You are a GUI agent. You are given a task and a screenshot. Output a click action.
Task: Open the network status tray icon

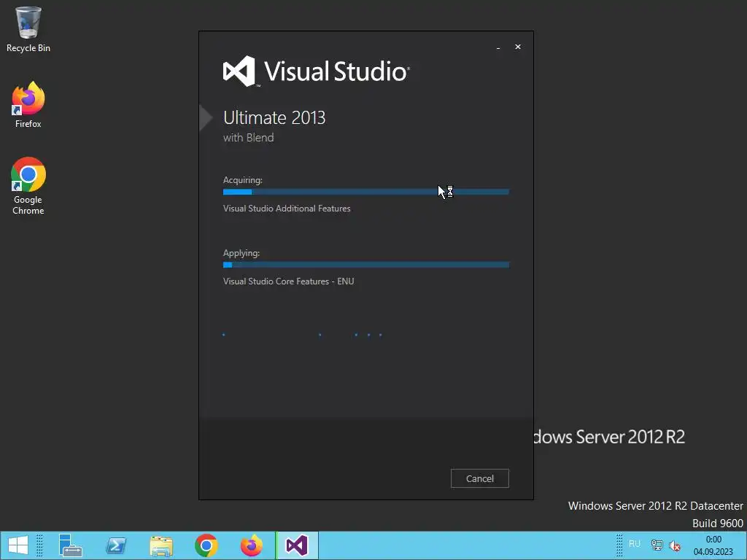point(657,545)
